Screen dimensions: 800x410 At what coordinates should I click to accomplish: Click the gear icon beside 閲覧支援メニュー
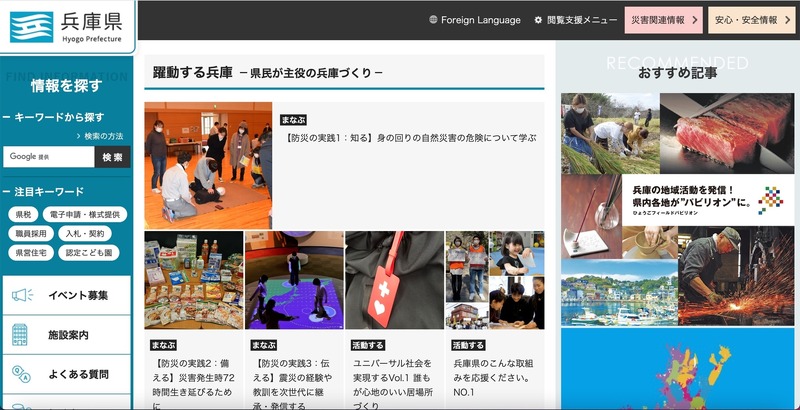click(x=538, y=20)
